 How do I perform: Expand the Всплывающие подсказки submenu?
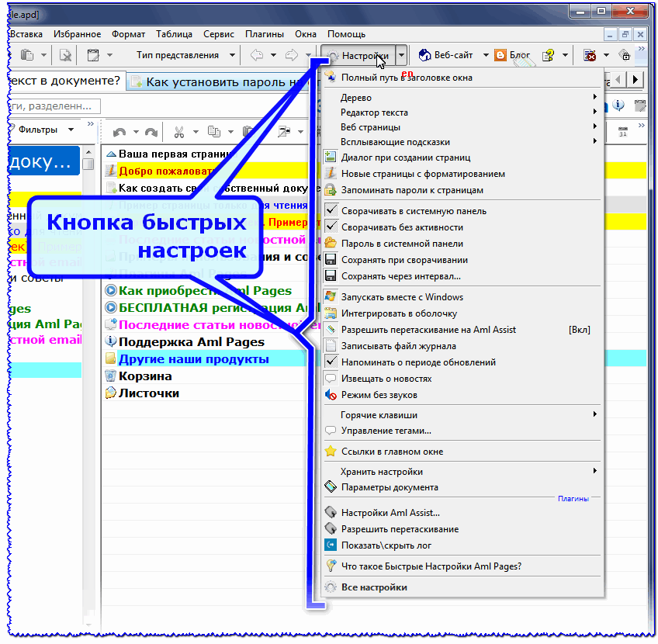tap(462, 142)
